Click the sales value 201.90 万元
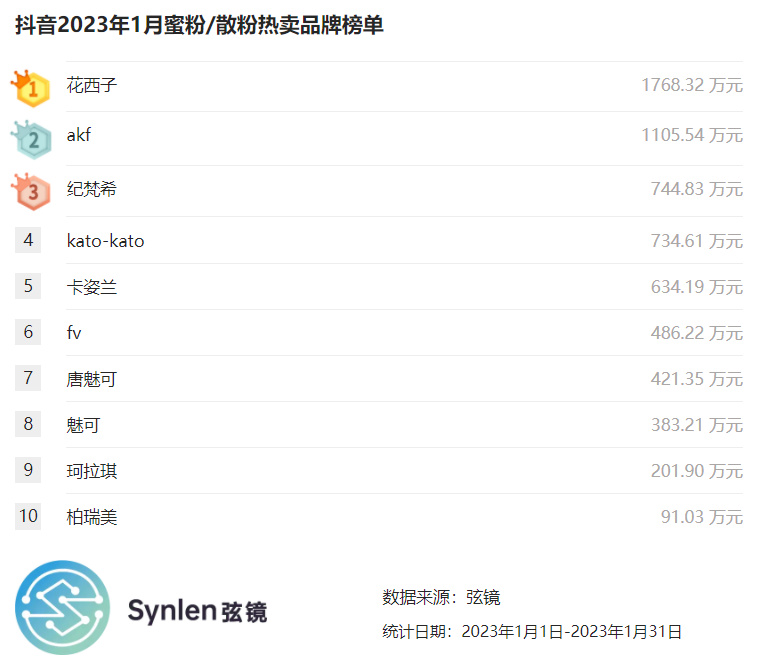The width and height of the screenshot is (760, 671). 697,471
